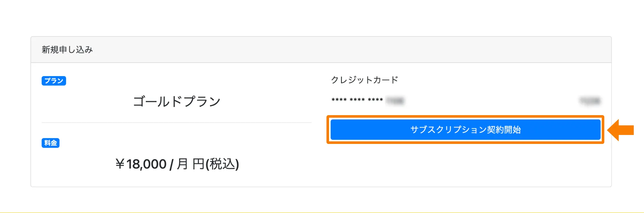Click the 月 per-month text
Image resolution: width=644 pixels, height=213 pixels.
point(182,164)
